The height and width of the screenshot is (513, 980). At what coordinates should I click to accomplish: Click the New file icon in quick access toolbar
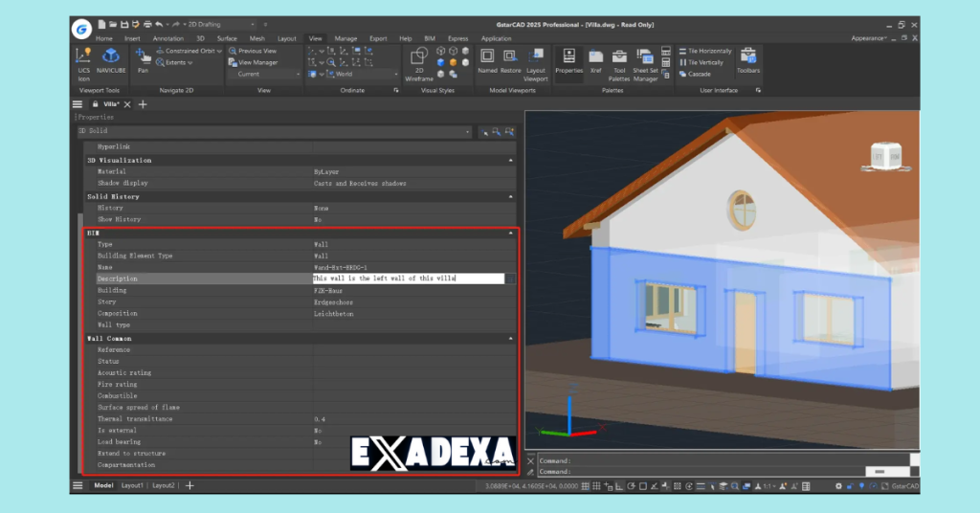tap(101, 24)
